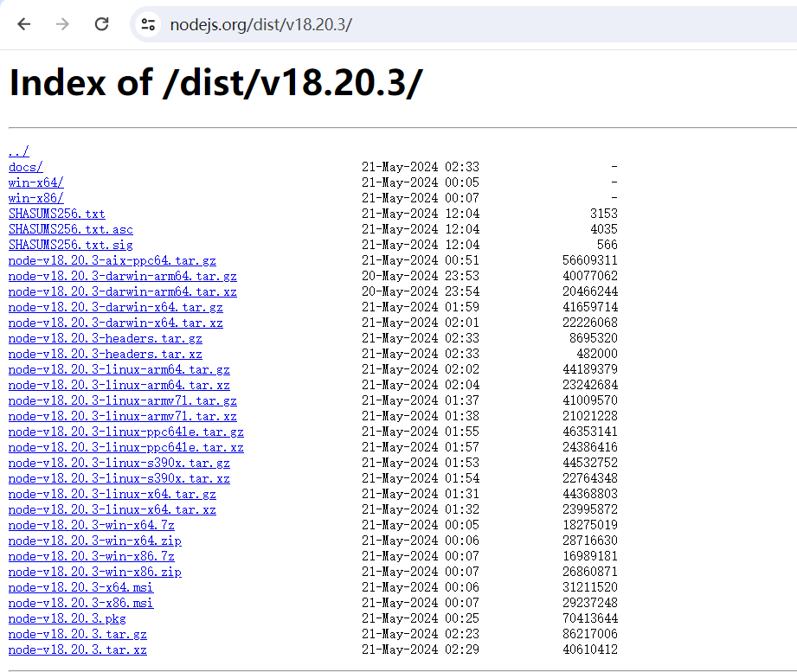Open the parent directory ../ link

(19, 151)
